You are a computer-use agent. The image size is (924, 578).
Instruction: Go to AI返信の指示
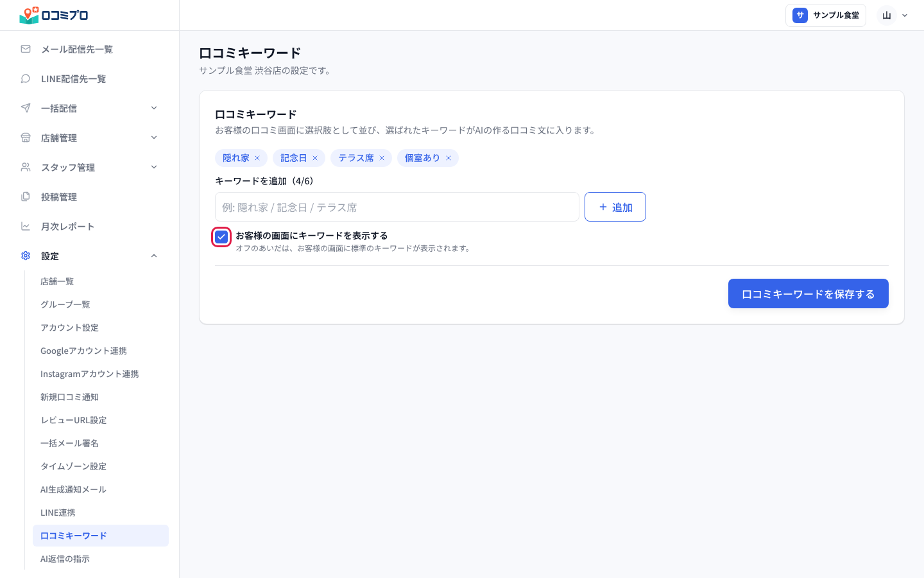point(101,559)
